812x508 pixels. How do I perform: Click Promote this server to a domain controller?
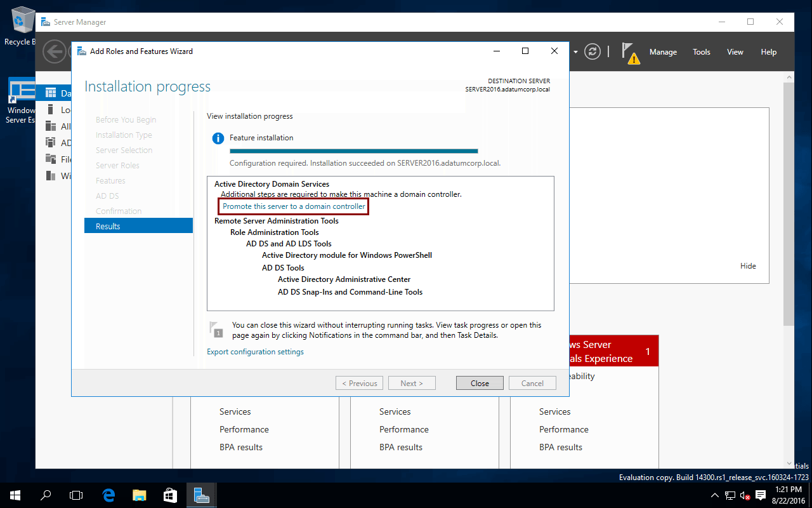[294, 206]
